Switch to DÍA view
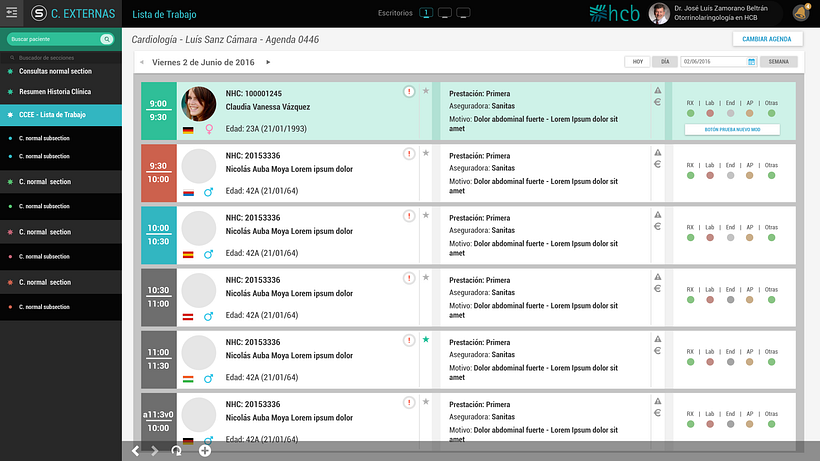Viewport: 820px width, 461px height. coord(665,62)
